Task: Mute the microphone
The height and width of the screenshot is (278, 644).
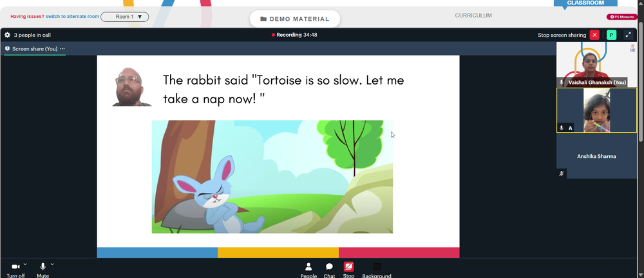Action: click(43, 270)
